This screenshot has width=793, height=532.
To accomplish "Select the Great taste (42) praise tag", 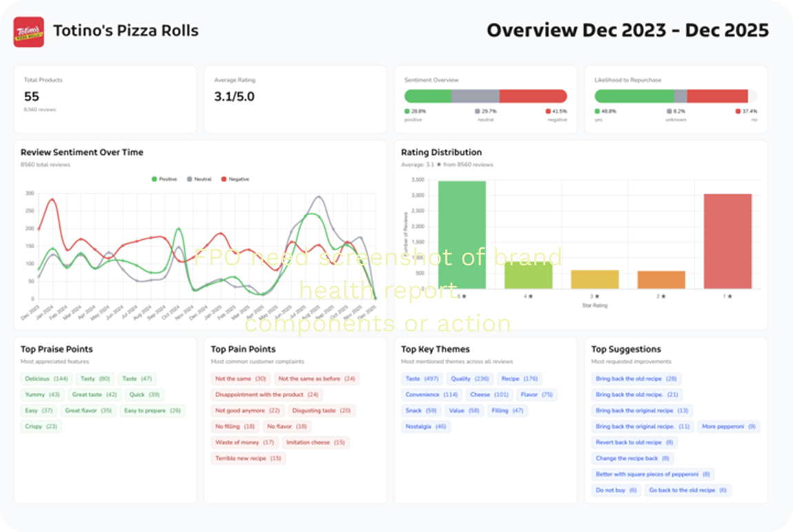I will tap(94, 395).
